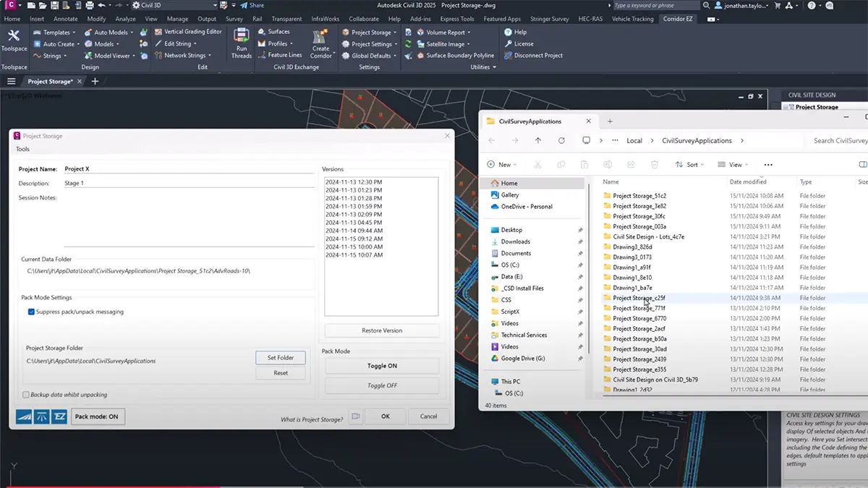Add a new tab in File Explorer
This screenshot has width=868, height=488.
610,121
